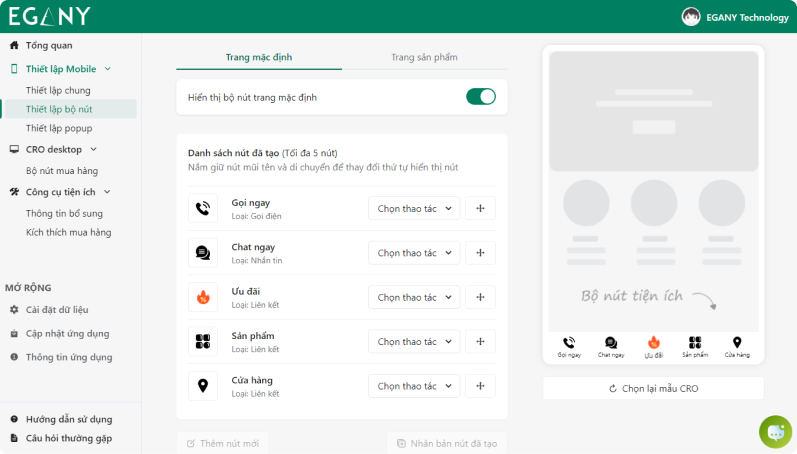Select the Trang mặc định tab
Screen dimensions: 797x454
click(259, 58)
